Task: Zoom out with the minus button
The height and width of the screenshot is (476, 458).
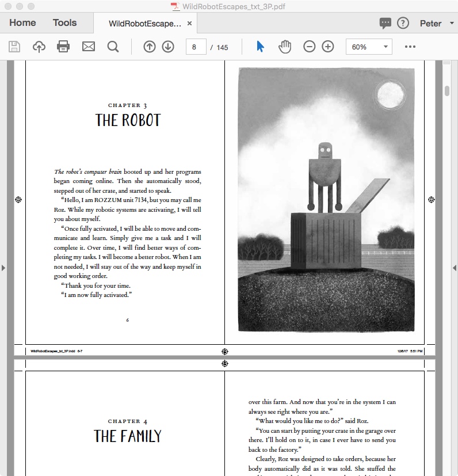Action: pos(310,47)
